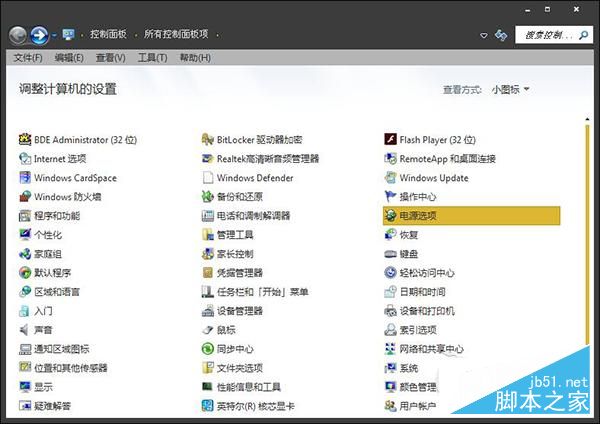Click the vertical scrollbar thumb
The height and width of the screenshot is (424, 600).
587,233
